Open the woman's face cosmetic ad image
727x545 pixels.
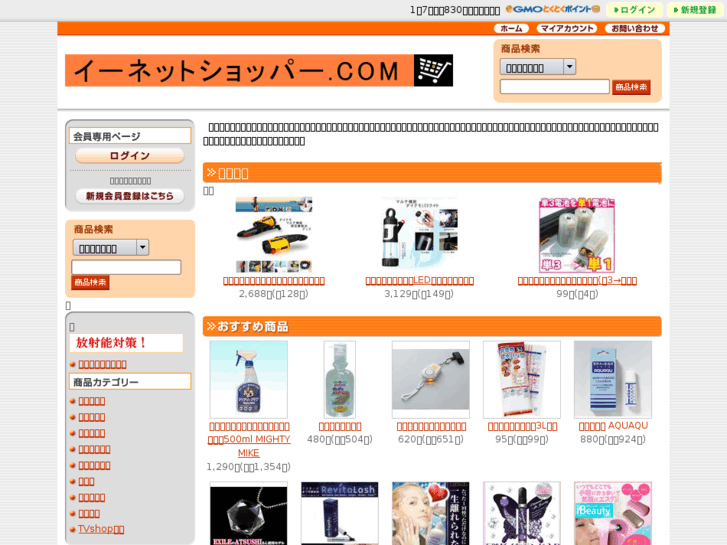tap(431, 513)
